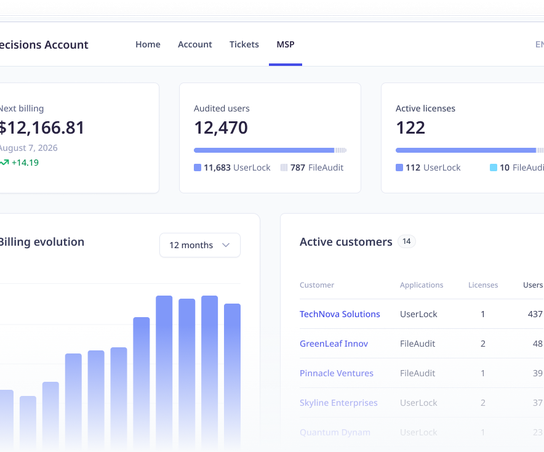Click the UserLock cell in TechNova Solutions row
The width and height of the screenshot is (544, 452).
tap(418, 314)
